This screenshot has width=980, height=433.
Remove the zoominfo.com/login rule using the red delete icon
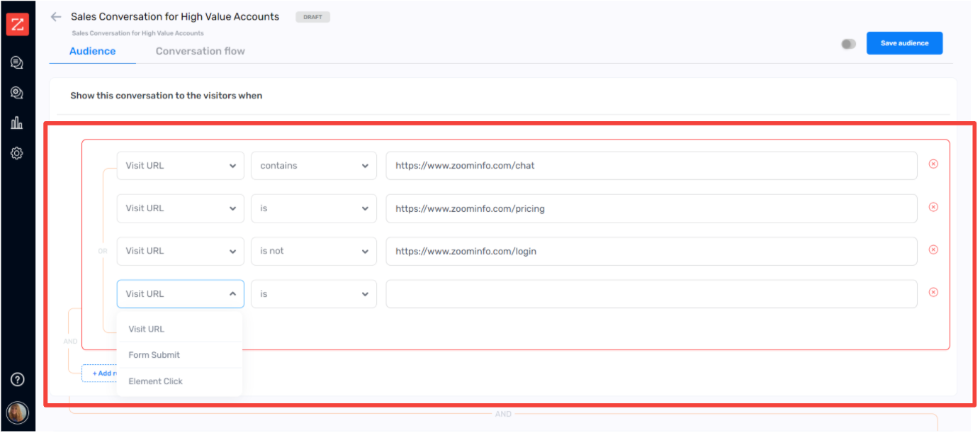coord(933,249)
